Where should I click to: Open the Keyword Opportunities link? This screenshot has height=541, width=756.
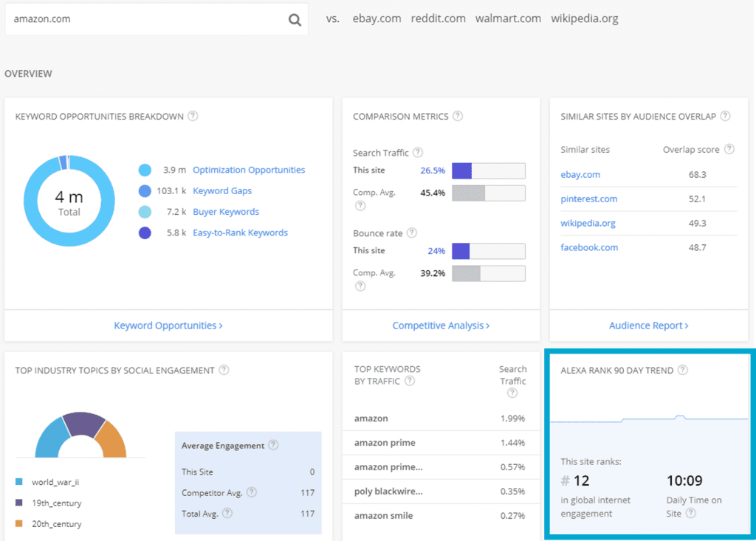168,325
